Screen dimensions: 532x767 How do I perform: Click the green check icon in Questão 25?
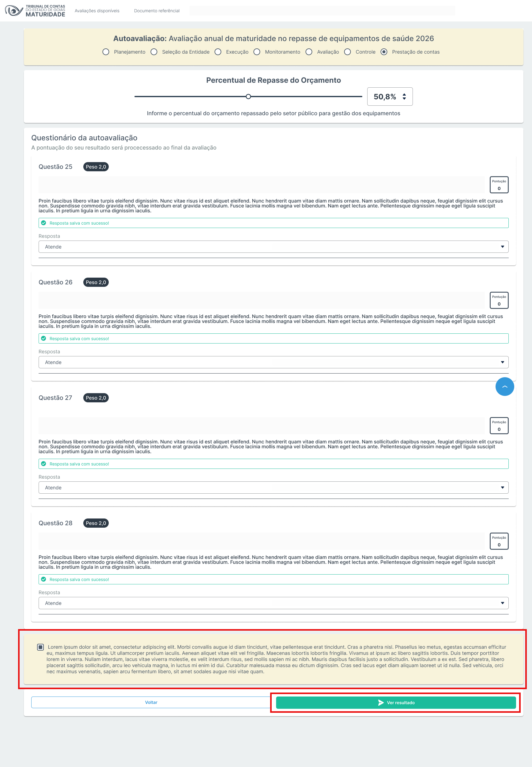pyautogui.click(x=44, y=223)
